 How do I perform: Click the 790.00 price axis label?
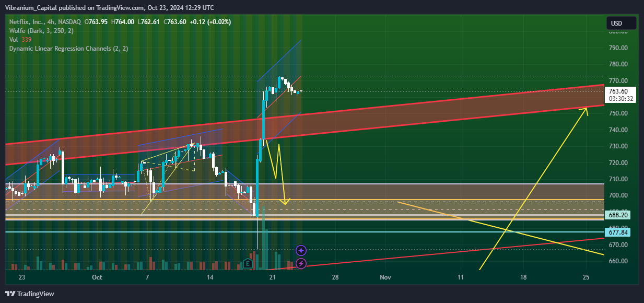click(x=618, y=48)
